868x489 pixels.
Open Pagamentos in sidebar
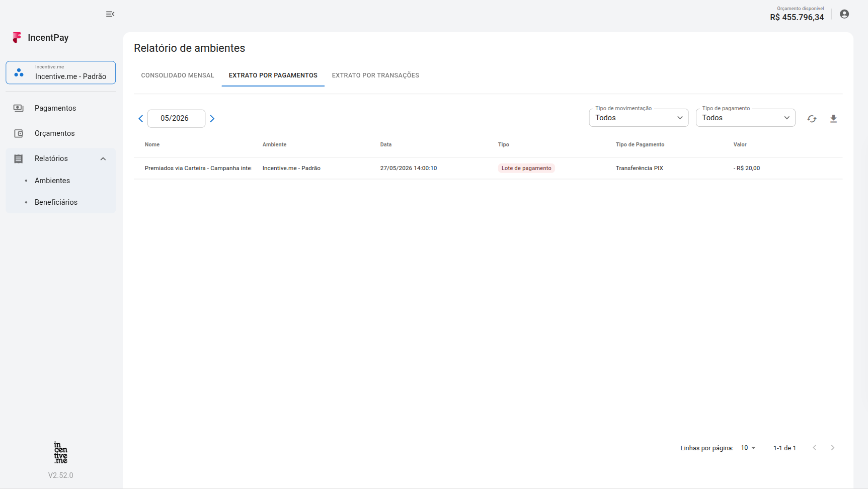point(61,108)
